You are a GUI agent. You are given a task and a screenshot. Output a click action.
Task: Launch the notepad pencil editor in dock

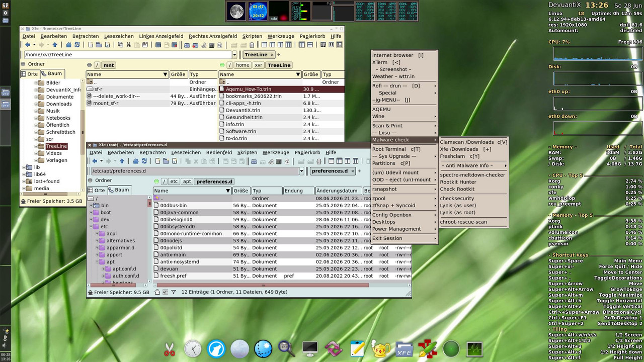click(x=357, y=348)
